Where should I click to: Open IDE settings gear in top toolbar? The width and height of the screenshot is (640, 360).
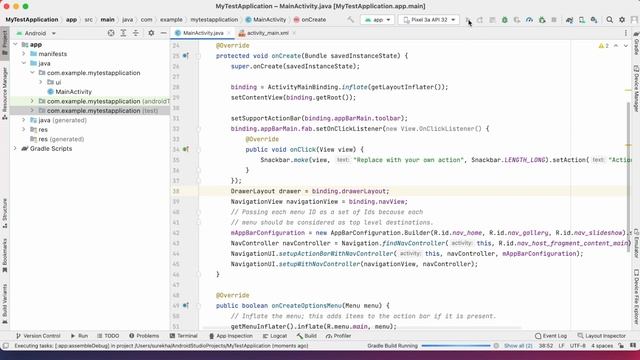pyautogui.click(x=622, y=20)
